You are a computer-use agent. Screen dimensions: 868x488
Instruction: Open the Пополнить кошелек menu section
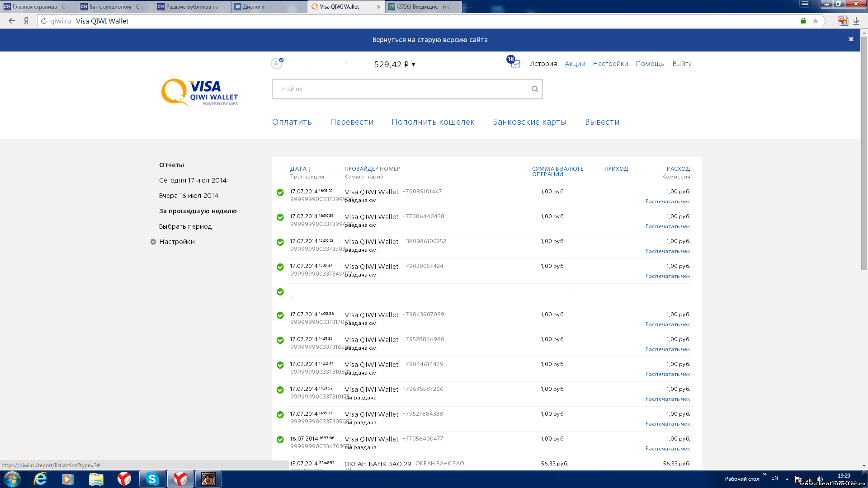433,122
